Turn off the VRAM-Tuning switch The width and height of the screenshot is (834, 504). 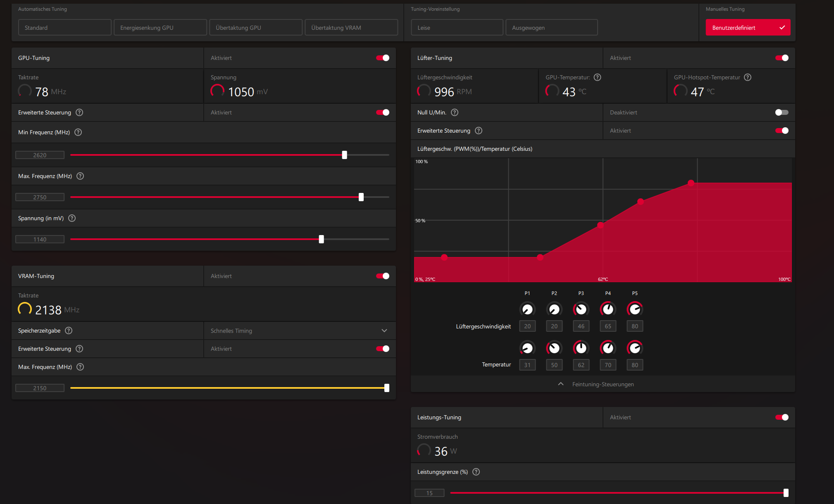coord(383,276)
